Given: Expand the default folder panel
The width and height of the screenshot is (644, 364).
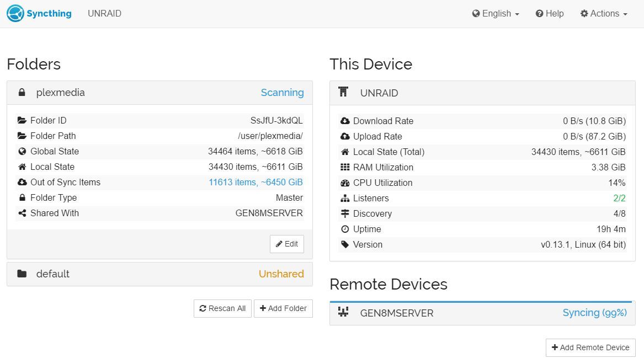Looking at the screenshot, I should point(160,274).
